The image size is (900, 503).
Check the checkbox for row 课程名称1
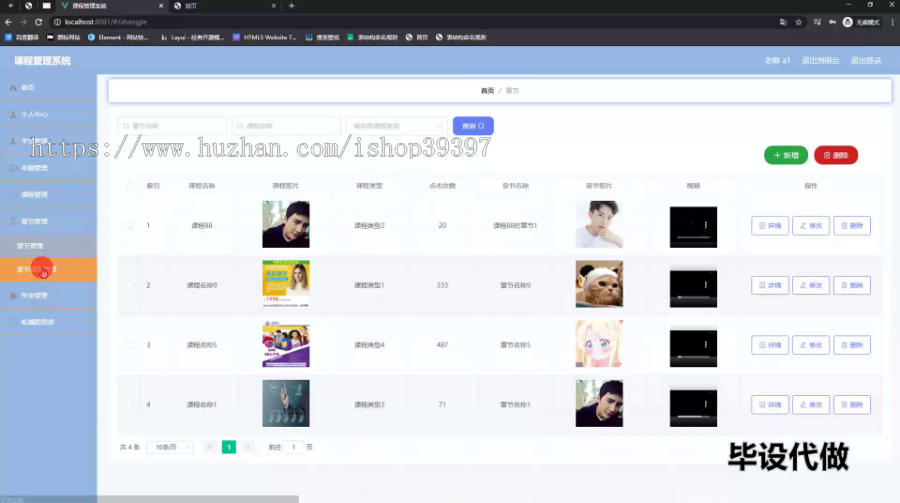tap(130, 405)
